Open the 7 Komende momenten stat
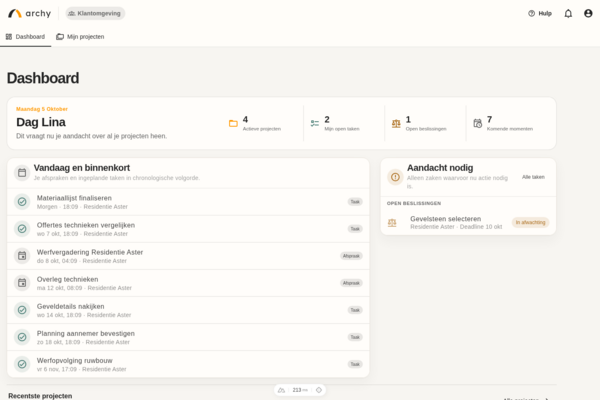The height and width of the screenshot is (400, 600). pos(507,123)
